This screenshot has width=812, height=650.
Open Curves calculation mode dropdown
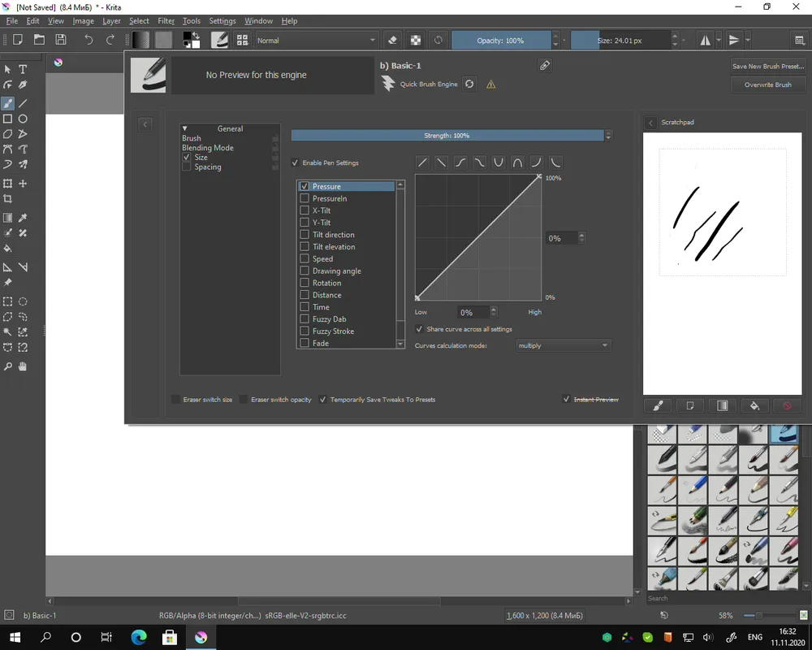(x=564, y=345)
